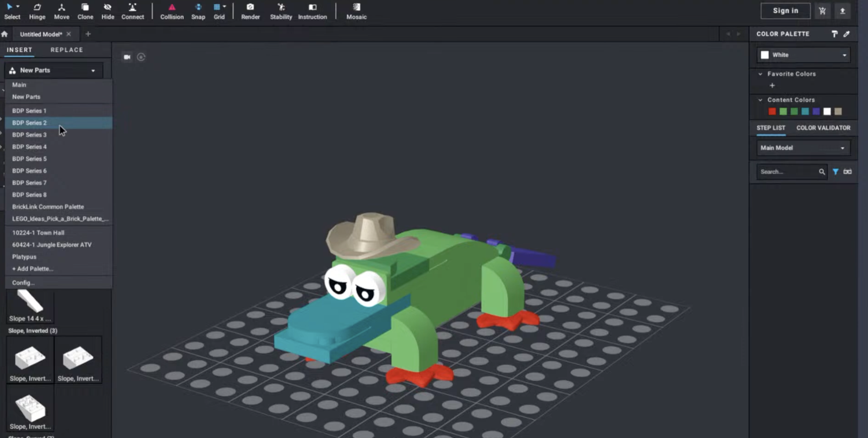Select LEGO Ideas Pick a Brick palette
This screenshot has width=868, height=438.
click(x=59, y=219)
